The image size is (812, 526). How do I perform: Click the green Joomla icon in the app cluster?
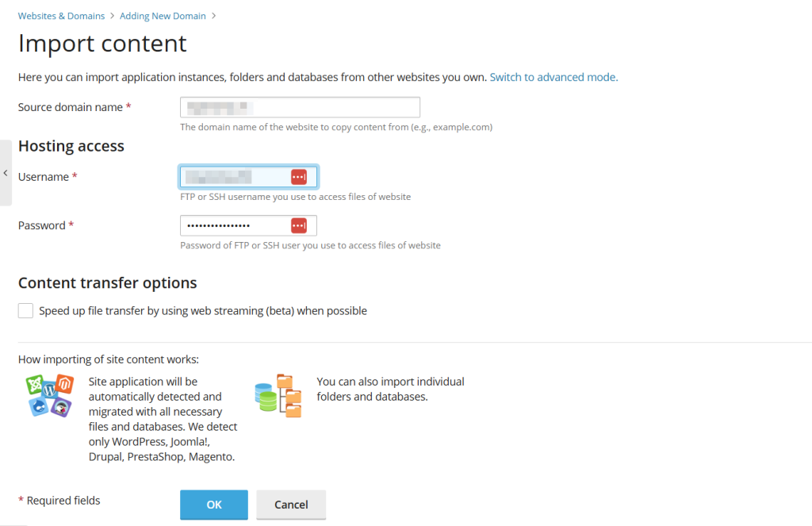click(36, 383)
